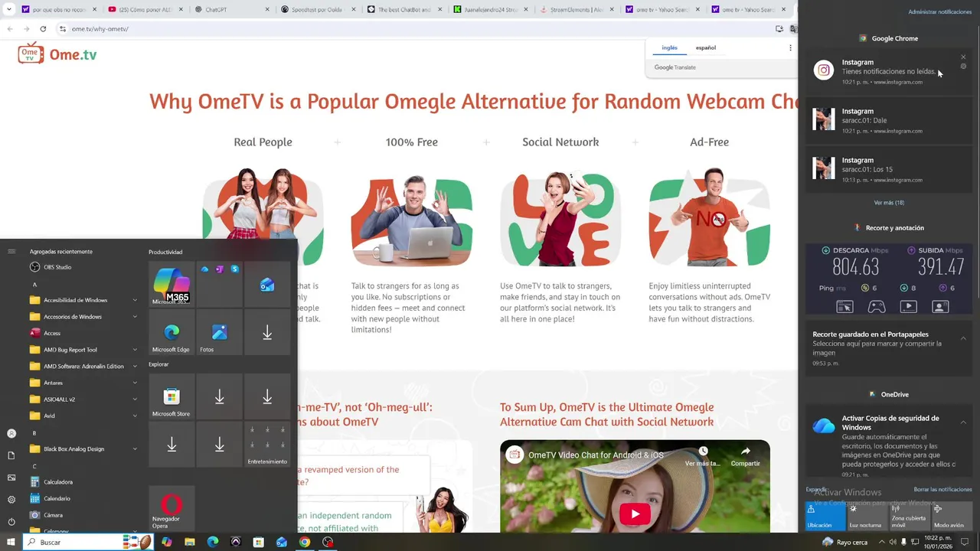Open Speedtest result notification
Image resolution: width=980 pixels, height=551 pixels.
pyautogui.click(x=889, y=279)
